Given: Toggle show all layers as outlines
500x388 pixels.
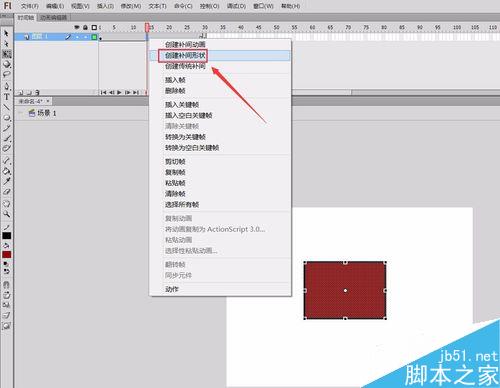Looking at the screenshot, I should [94, 27].
